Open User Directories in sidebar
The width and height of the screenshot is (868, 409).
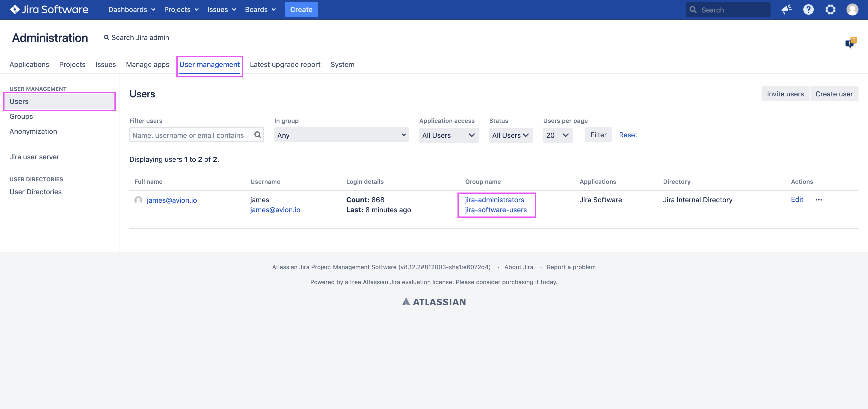[x=36, y=192]
